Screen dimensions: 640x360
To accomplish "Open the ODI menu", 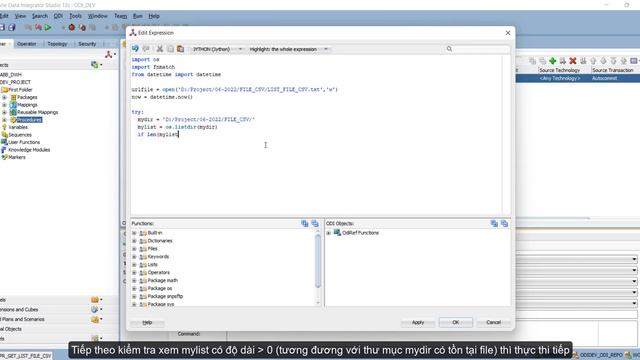I will (58, 16).
